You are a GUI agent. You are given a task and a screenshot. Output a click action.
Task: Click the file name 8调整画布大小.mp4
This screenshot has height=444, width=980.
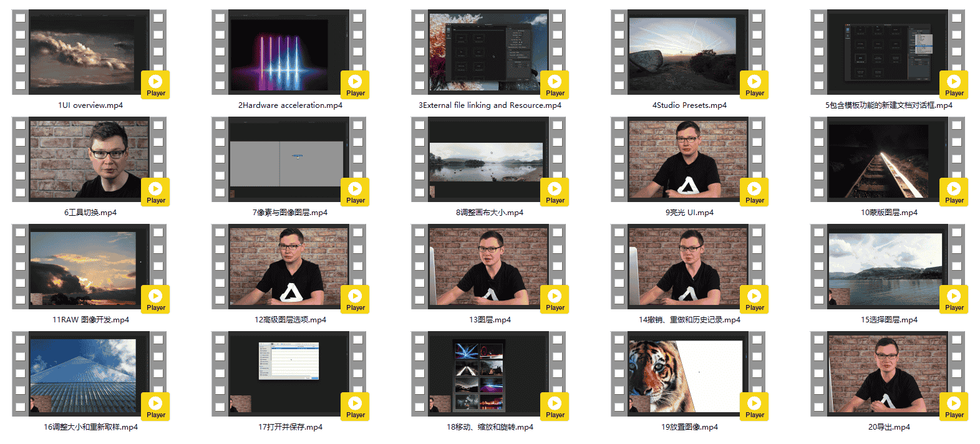[x=490, y=213]
